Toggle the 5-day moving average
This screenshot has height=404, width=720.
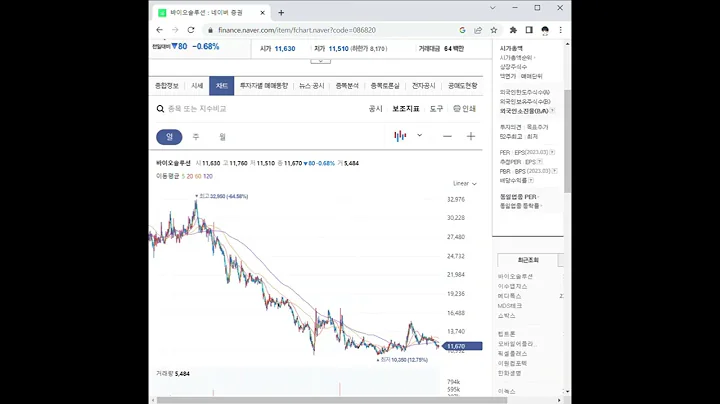[183, 176]
